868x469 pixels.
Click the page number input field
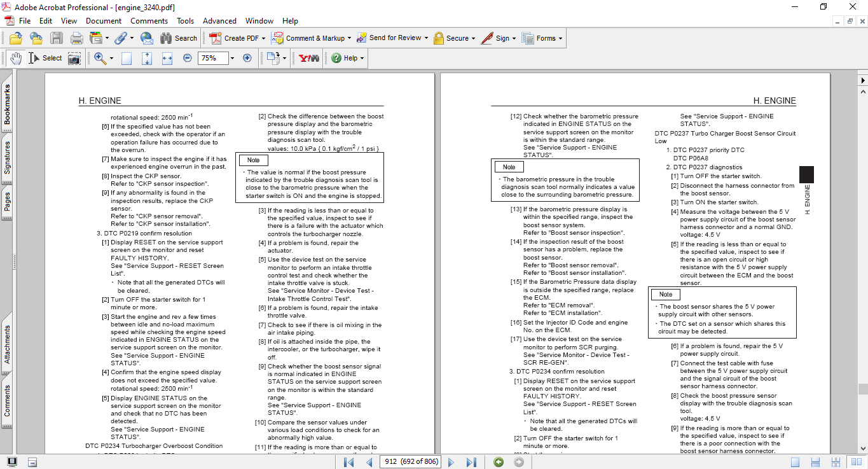pos(411,462)
